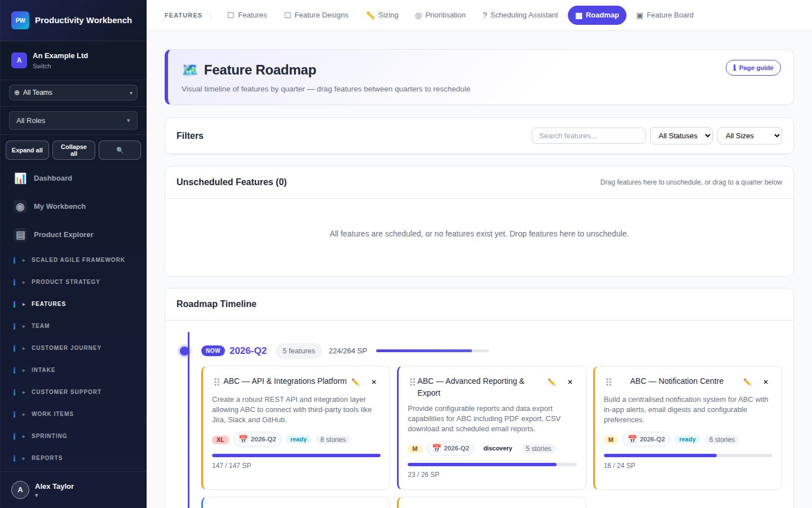812x508 pixels.
Task: Open the Feature Board tab
Action: [665, 15]
